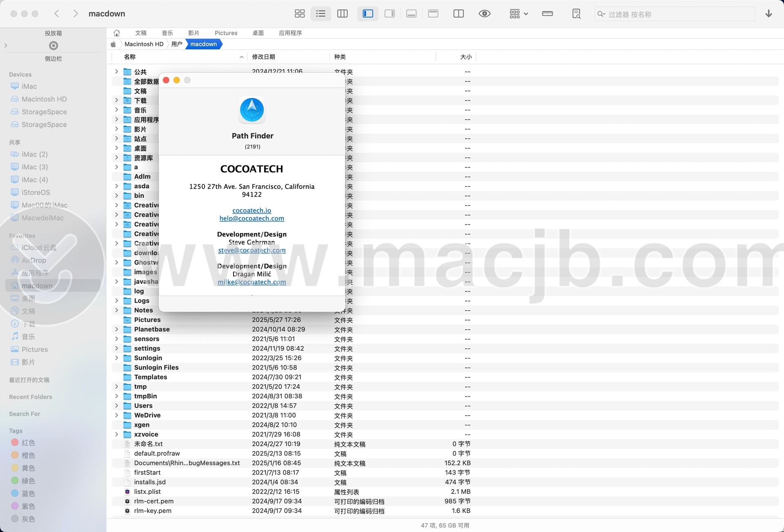Close the About Path Finder dialog
The width and height of the screenshot is (784, 532).
coord(166,80)
